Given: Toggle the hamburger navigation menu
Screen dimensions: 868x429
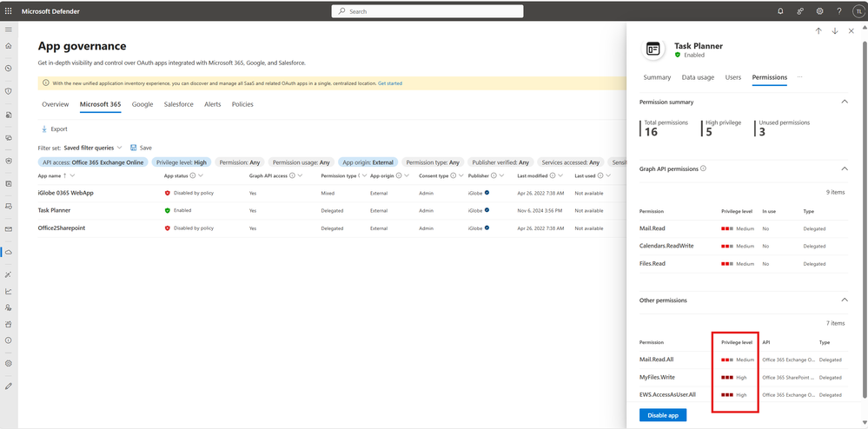Looking at the screenshot, I should (x=9, y=30).
